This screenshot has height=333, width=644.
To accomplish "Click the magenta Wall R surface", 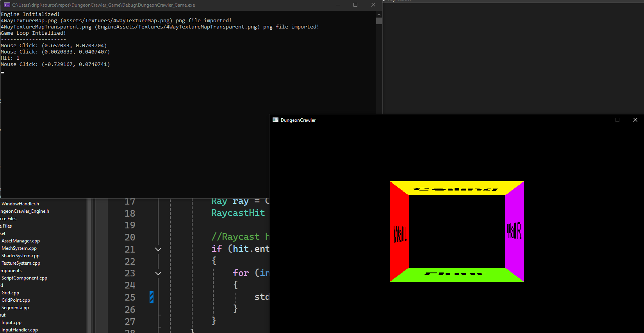I will click(x=514, y=232).
